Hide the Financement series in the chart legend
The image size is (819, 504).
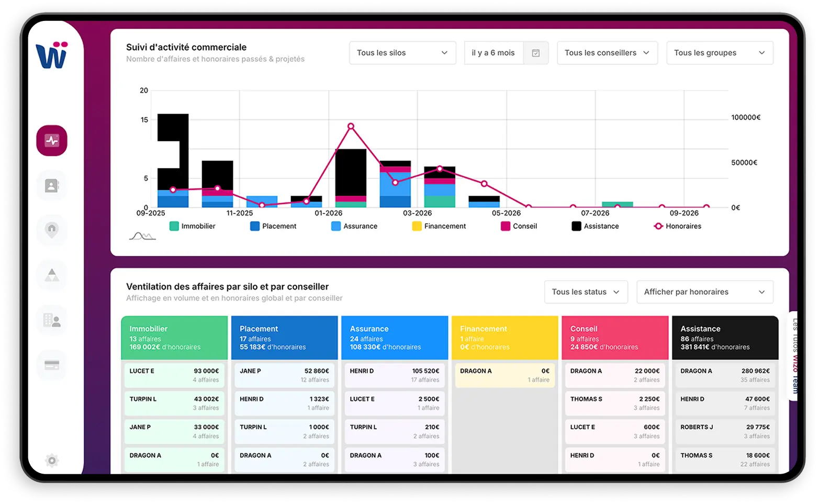(x=439, y=226)
